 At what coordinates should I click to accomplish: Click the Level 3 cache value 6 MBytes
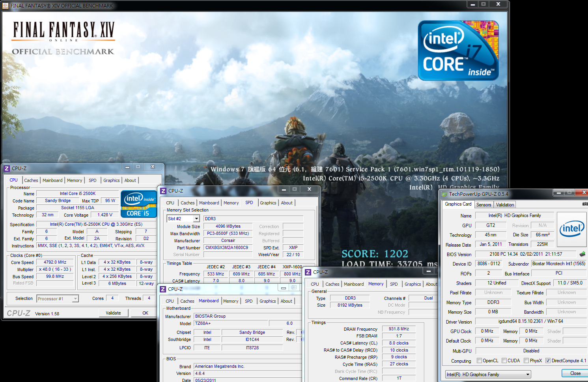(x=117, y=284)
